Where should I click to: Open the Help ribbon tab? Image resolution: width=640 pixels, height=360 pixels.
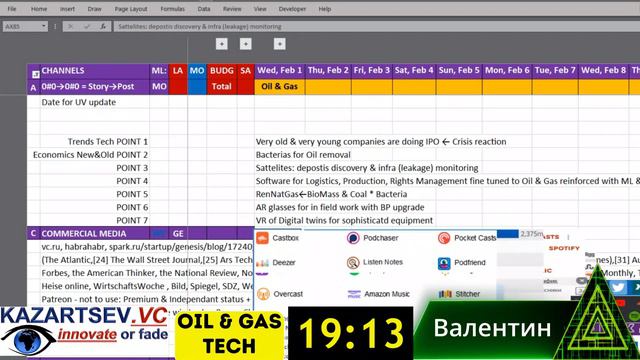pos(324,9)
